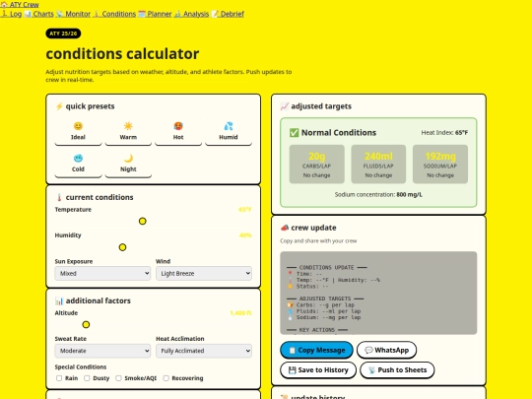Open the ATY Crew home link
Viewport: 532px width, 399px height.
(x=20, y=4)
